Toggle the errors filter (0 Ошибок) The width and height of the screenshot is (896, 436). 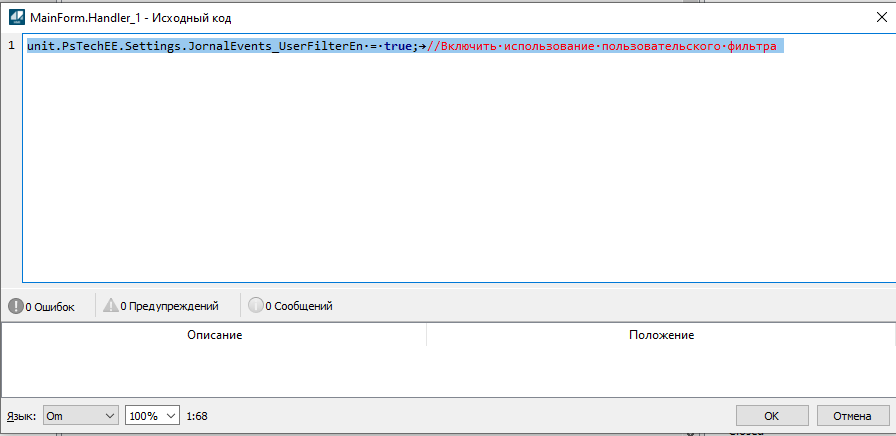pyautogui.click(x=41, y=306)
